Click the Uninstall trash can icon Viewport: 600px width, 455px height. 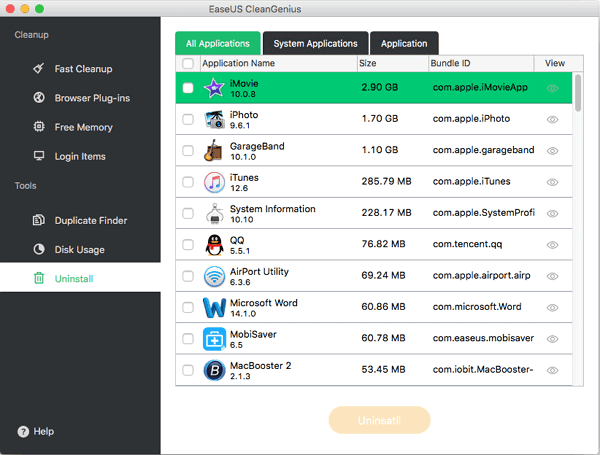click(38, 278)
